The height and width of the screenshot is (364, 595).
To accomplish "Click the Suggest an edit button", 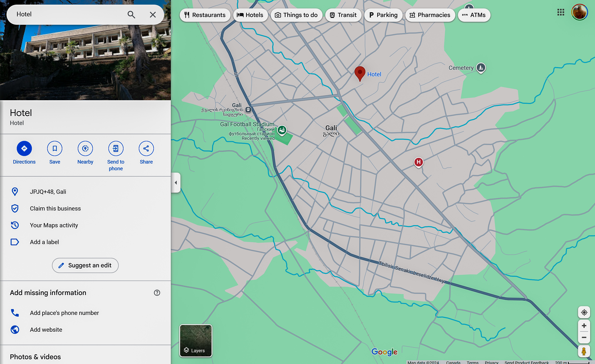I will [x=85, y=265].
